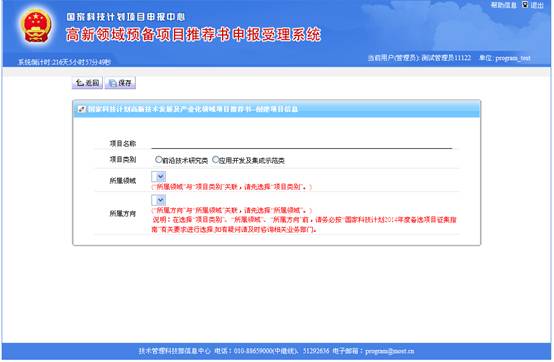Image resolution: width=554 pixels, height=362 pixels.
Task: Click the program@most.cn email in the footer
Action: (390, 351)
